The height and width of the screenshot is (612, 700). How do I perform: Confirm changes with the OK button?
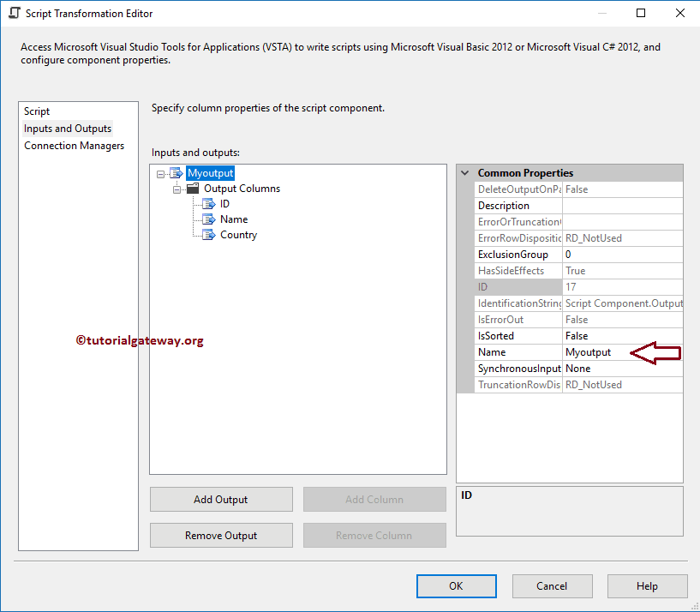tap(456, 585)
